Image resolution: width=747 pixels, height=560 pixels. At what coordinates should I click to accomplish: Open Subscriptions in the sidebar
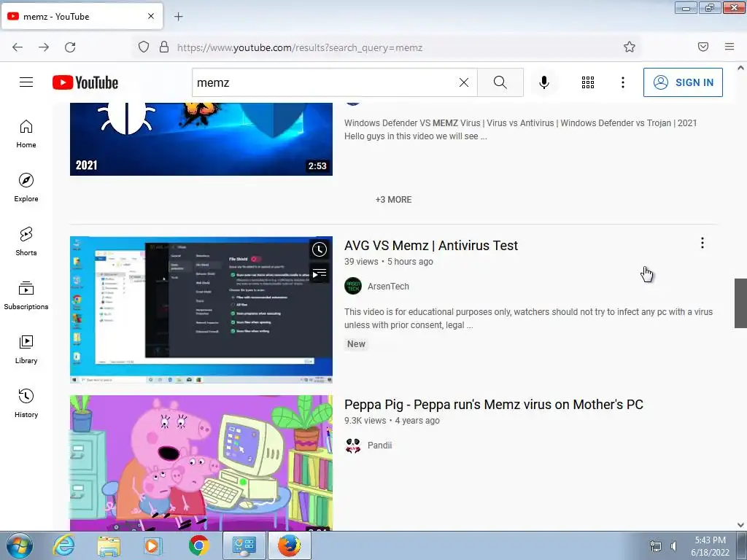(x=26, y=295)
